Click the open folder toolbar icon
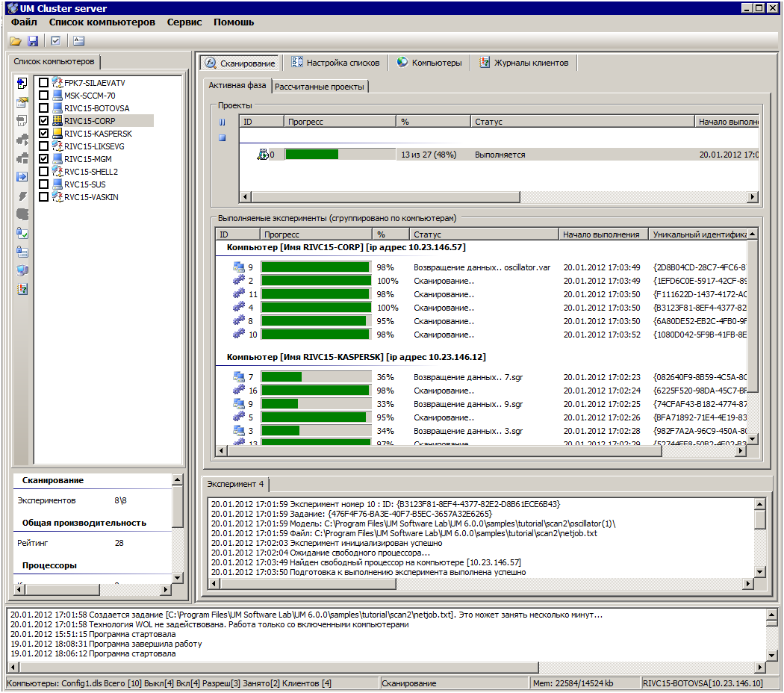Viewport: 784px width, 693px height. coord(16,41)
